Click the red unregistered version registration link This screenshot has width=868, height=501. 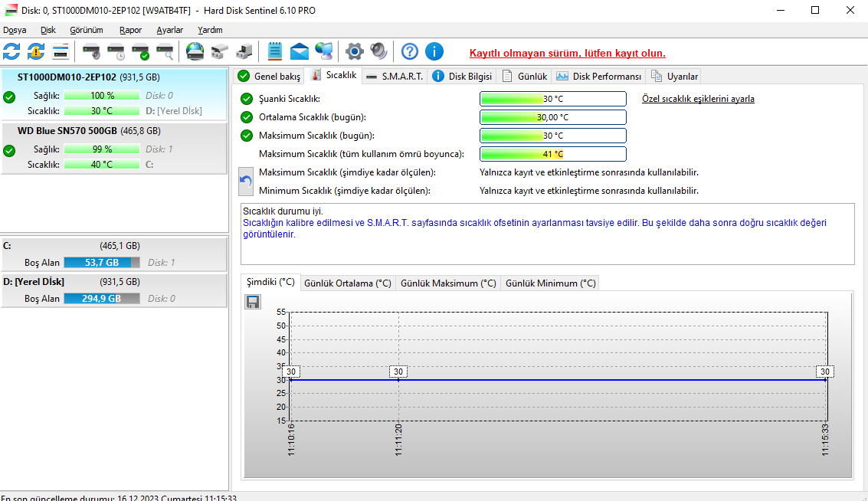(567, 53)
